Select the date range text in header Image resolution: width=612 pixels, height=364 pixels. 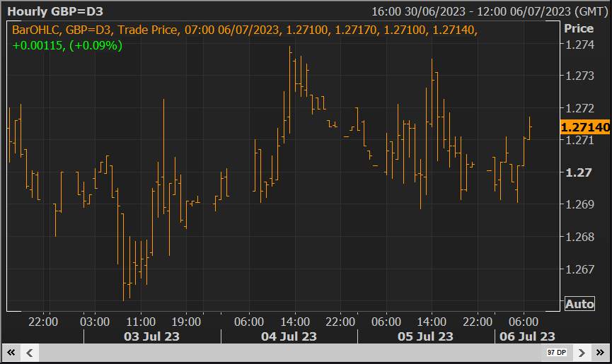tap(490, 11)
